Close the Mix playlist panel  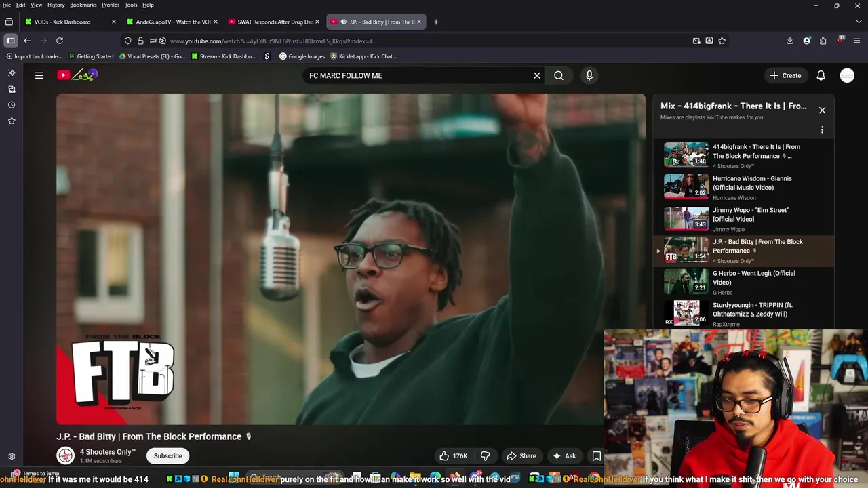coord(822,110)
